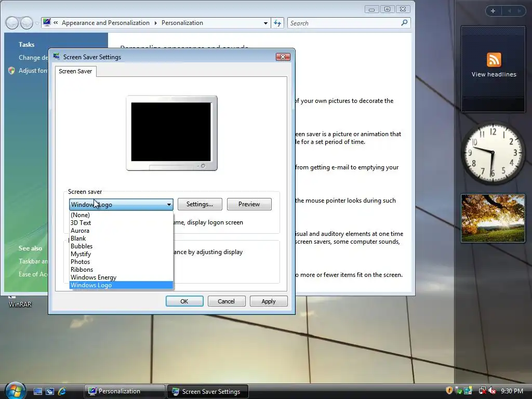This screenshot has width=532, height=399.
Task: Click the analog clock gadget
Action: 493,153
